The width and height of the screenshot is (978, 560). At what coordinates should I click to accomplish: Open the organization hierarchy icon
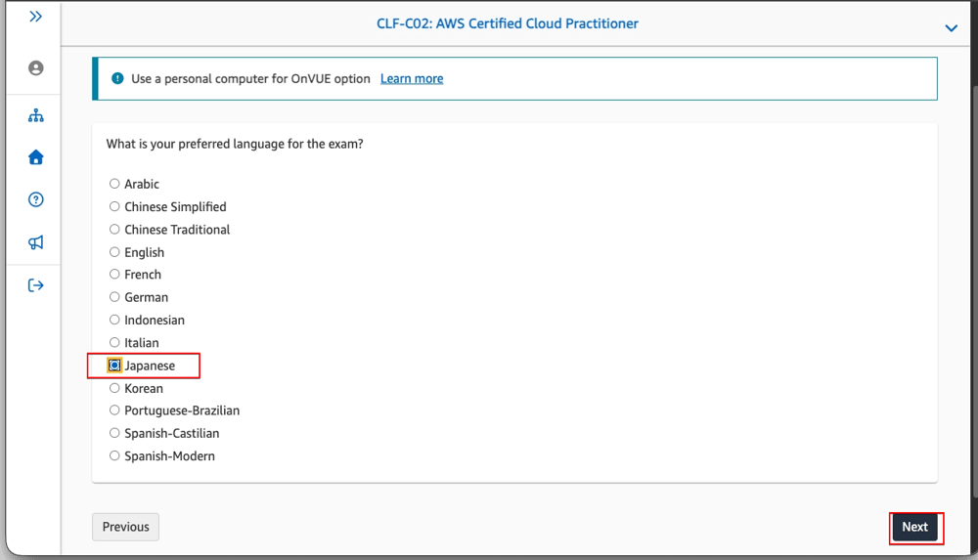[x=35, y=115]
